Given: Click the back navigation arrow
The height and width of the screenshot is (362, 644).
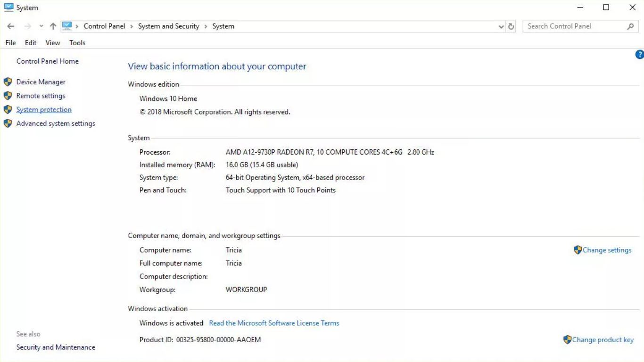Looking at the screenshot, I should (x=11, y=26).
